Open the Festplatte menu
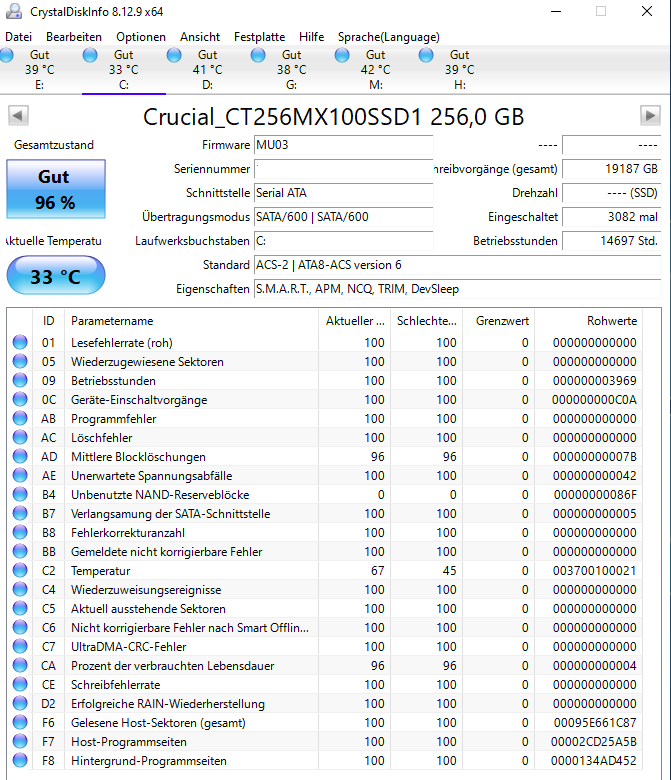The height and width of the screenshot is (780, 671). [260, 37]
